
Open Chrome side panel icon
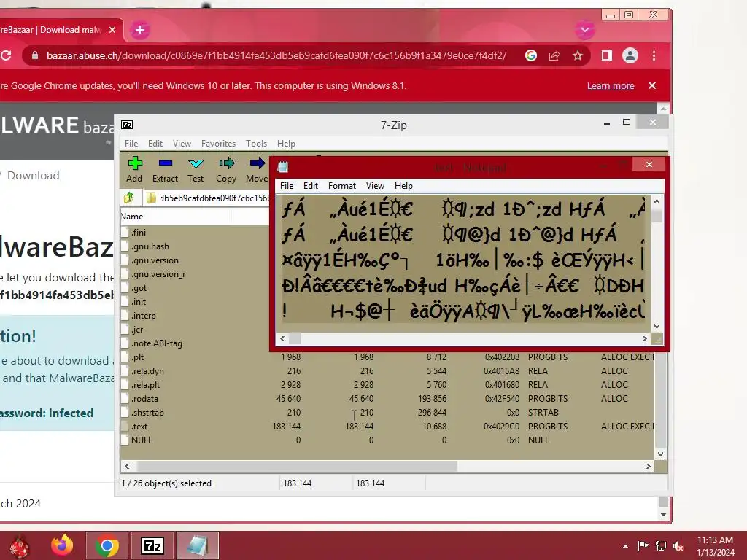[x=606, y=55]
